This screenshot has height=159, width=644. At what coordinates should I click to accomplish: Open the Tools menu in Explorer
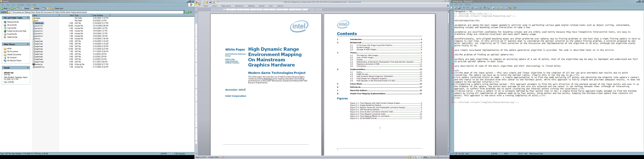(x=29, y=5)
